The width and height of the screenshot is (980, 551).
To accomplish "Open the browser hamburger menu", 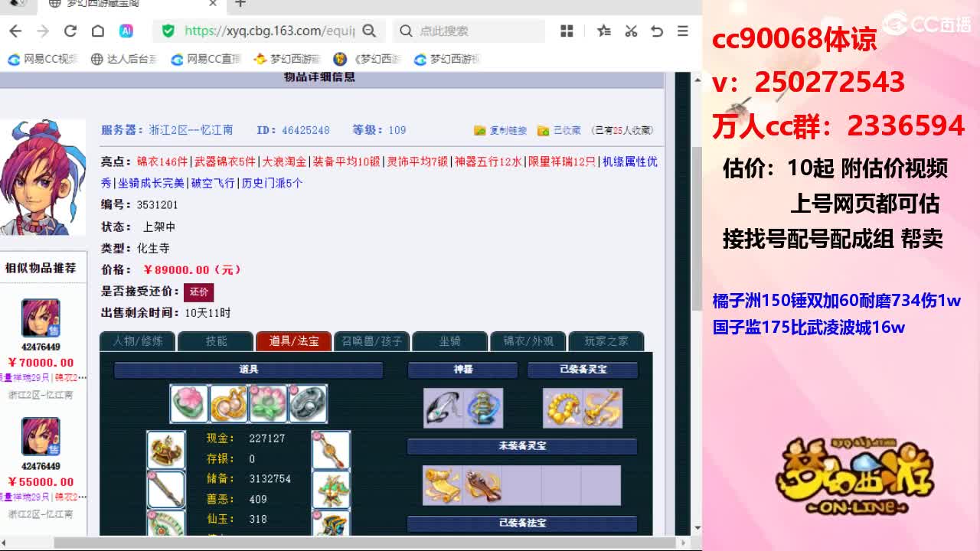I will (681, 31).
